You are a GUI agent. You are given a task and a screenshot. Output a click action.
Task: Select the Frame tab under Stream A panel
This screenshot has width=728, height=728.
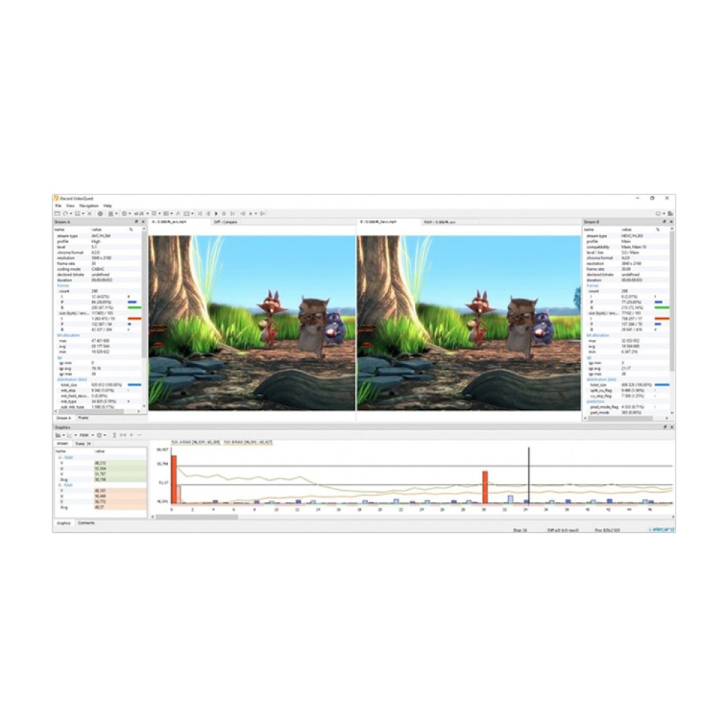tap(83, 418)
